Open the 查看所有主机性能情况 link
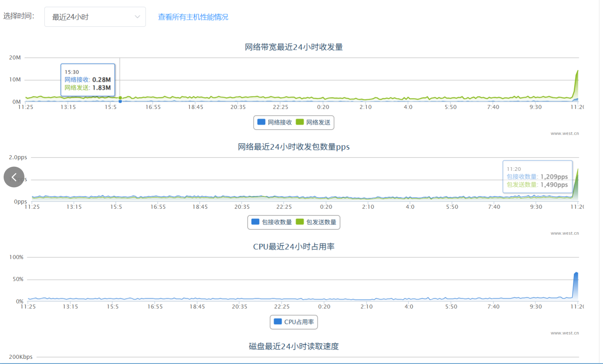The height and width of the screenshot is (364, 603). tap(193, 17)
